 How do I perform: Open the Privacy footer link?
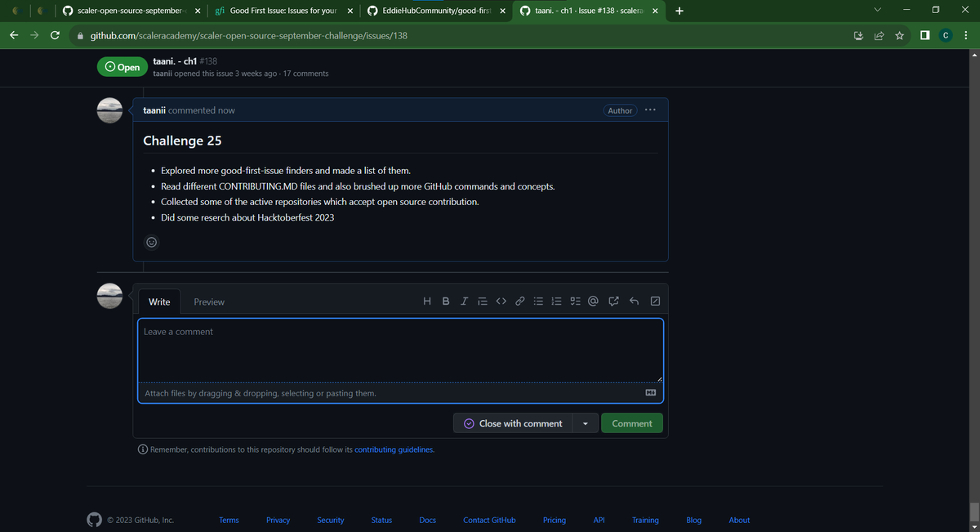click(278, 520)
